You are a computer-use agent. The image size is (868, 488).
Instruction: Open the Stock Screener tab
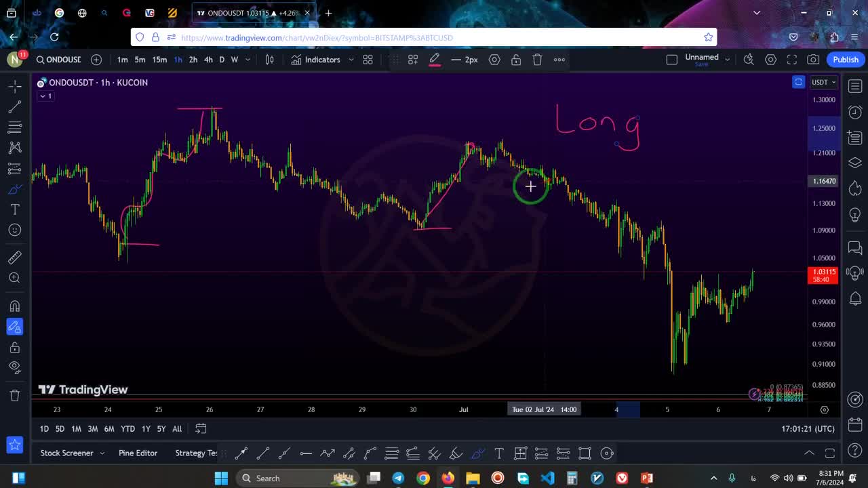(x=67, y=453)
